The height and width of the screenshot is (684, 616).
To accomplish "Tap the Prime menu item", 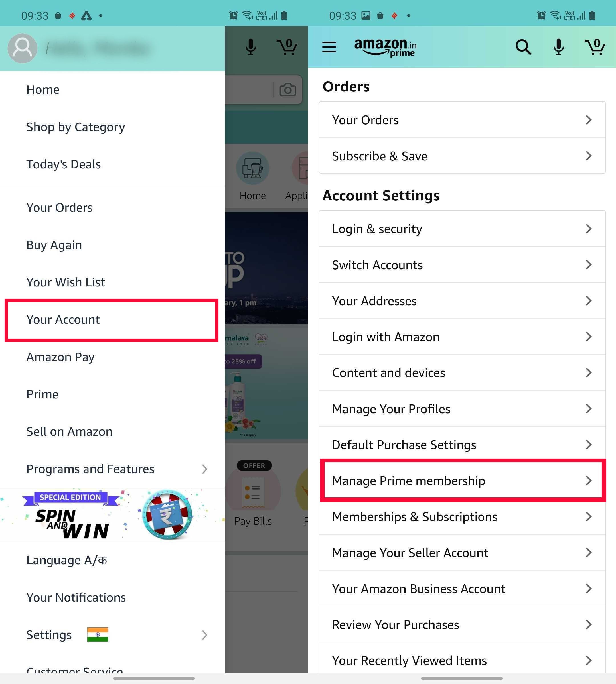I will tap(42, 394).
